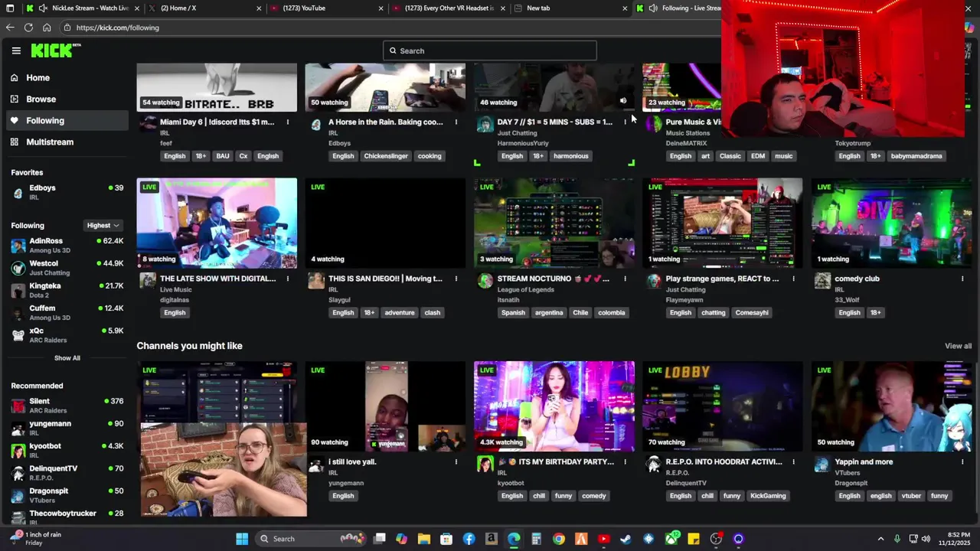This screenshot has width=980, height=551.
Task: Open itsnatih channel avatar
Action: [485, 281]
